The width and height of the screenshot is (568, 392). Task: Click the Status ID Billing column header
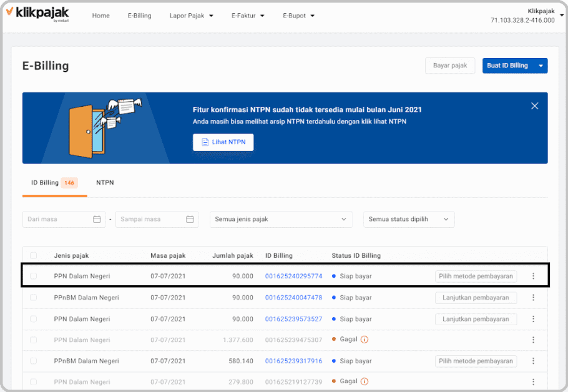(356, 255)
